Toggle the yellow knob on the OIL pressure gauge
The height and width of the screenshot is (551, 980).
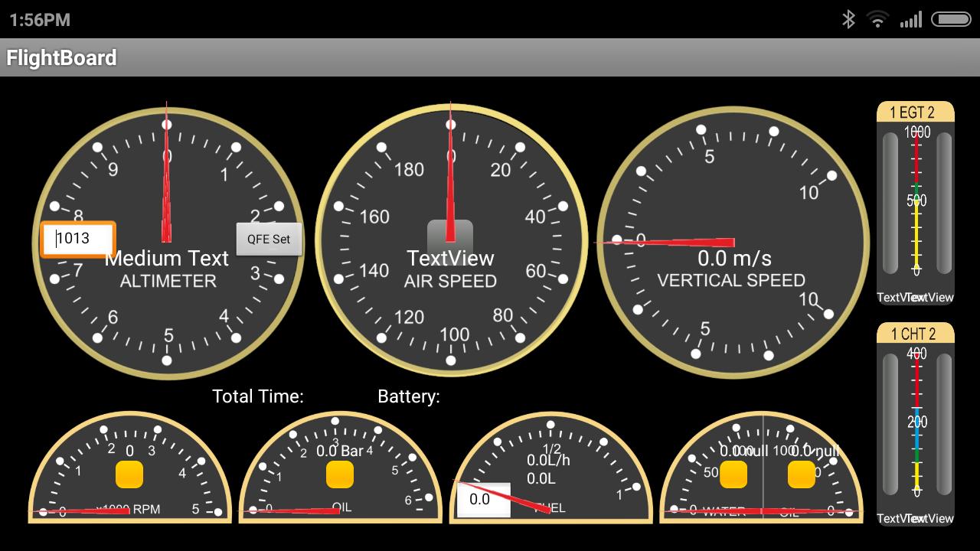(x=340, y=474)
